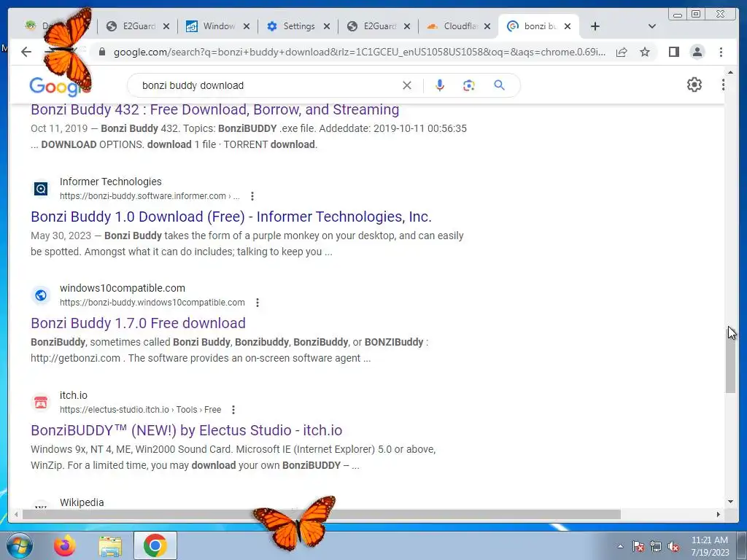Open the Chrome profile avatar

(x=697, y=52)
